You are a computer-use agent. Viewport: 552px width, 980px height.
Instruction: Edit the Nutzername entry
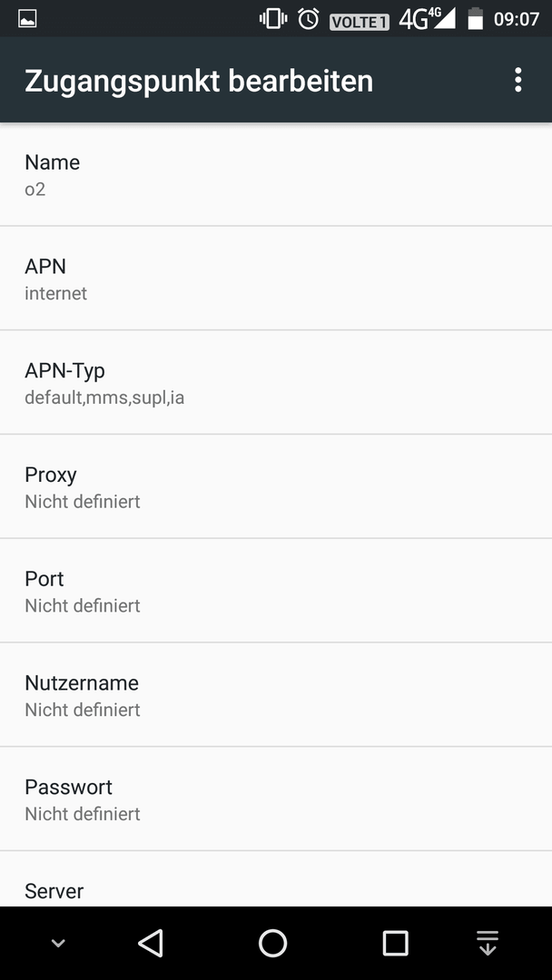pos(276,694)
